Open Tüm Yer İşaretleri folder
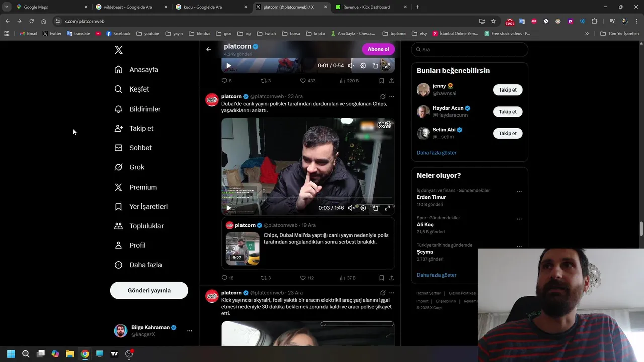Screen dimensions: 644x362 click(619, 34)
